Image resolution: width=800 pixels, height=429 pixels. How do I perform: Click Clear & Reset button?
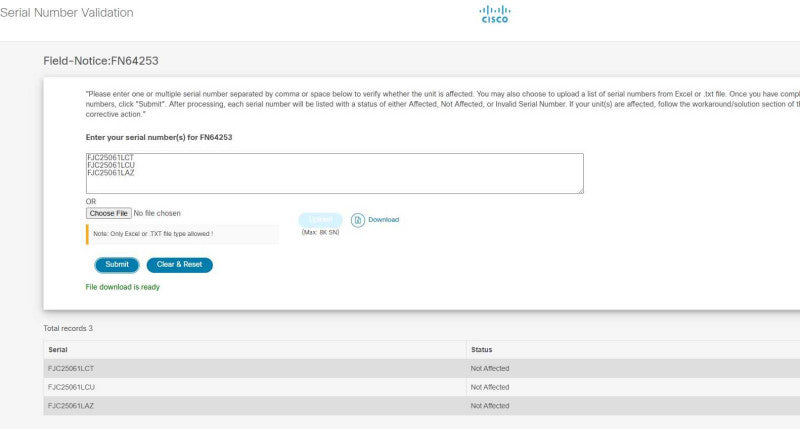(x=180, y=265)
